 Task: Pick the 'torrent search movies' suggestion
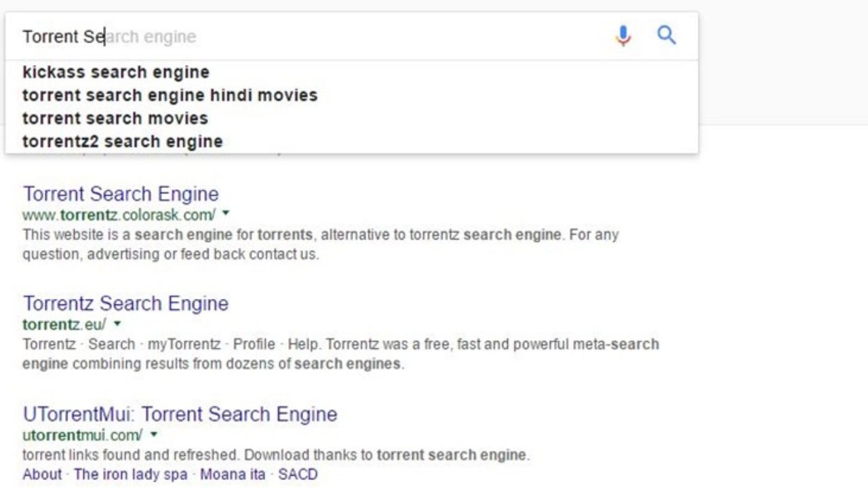click(x=115, y=119)
